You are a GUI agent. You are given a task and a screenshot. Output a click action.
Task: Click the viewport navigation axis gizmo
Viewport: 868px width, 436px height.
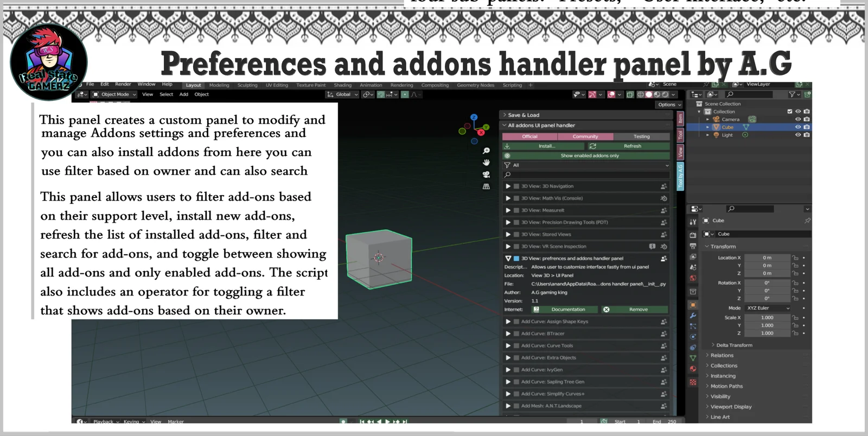click(x=474, y=129)
